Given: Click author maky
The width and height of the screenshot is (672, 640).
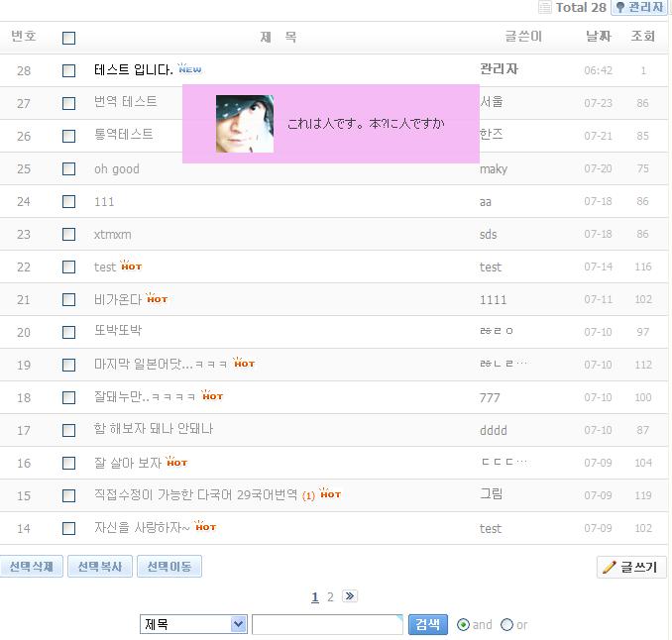Looking at the screenshot, I should click(494, 168).
